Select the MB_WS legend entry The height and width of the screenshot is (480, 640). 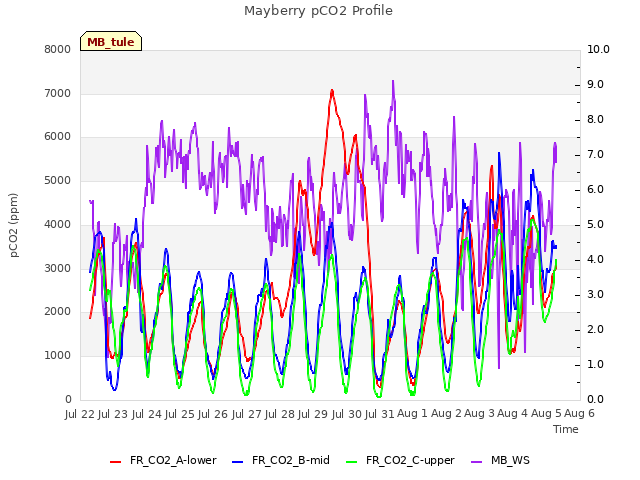(500, 460)
